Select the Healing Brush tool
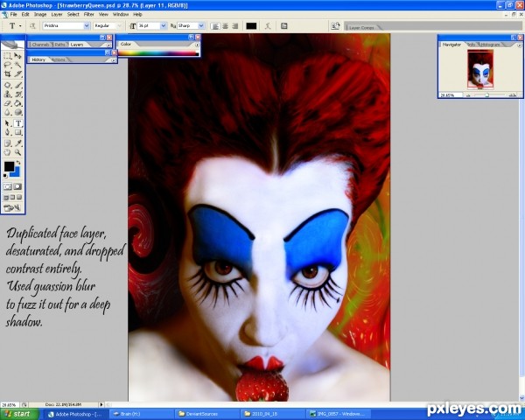 click(8, 86)
